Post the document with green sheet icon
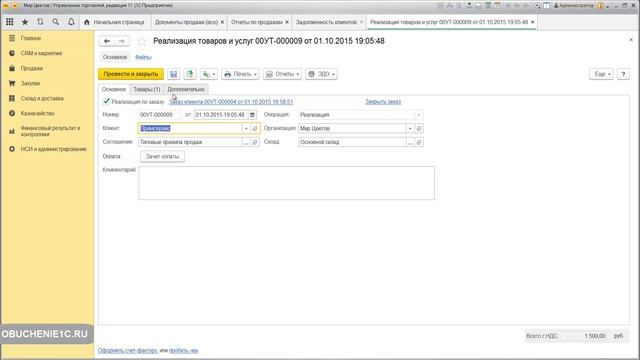 coord(190,74)
